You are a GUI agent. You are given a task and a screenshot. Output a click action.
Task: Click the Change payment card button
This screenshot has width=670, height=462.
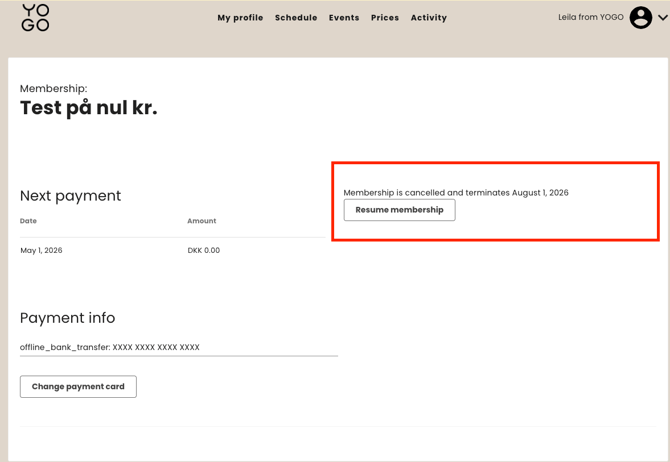(78, 386)
